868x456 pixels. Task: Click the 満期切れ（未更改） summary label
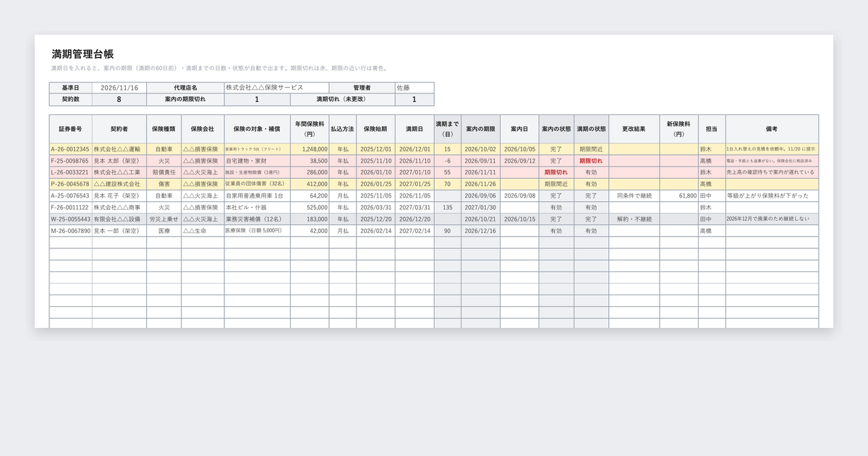pos(342,100)
